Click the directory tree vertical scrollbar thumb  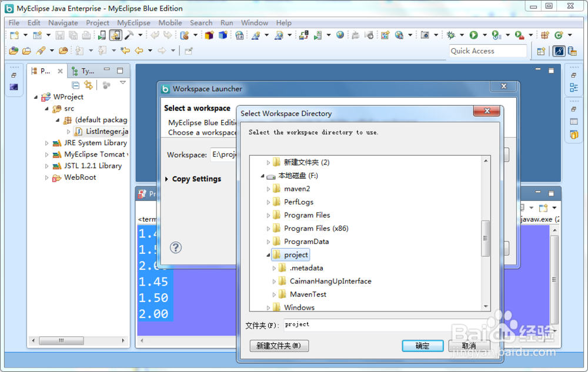485,238
